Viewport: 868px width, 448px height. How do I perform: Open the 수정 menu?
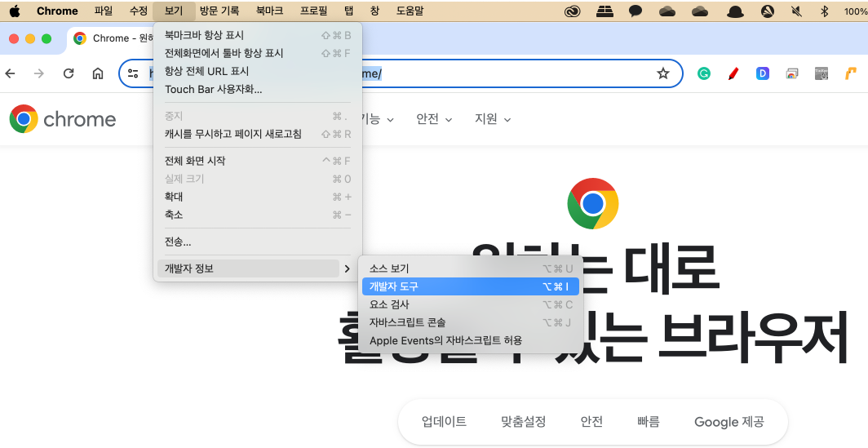139,11
